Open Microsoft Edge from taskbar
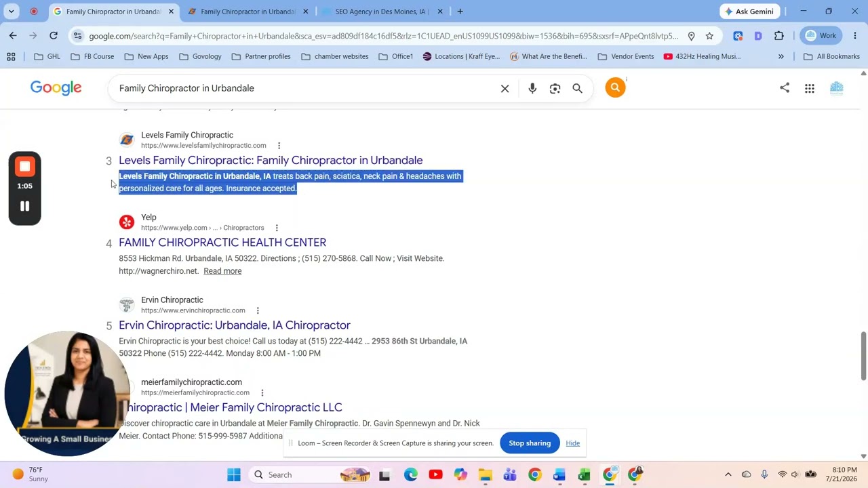Screen dimensions: 868x488 click(x=411, y=474)
